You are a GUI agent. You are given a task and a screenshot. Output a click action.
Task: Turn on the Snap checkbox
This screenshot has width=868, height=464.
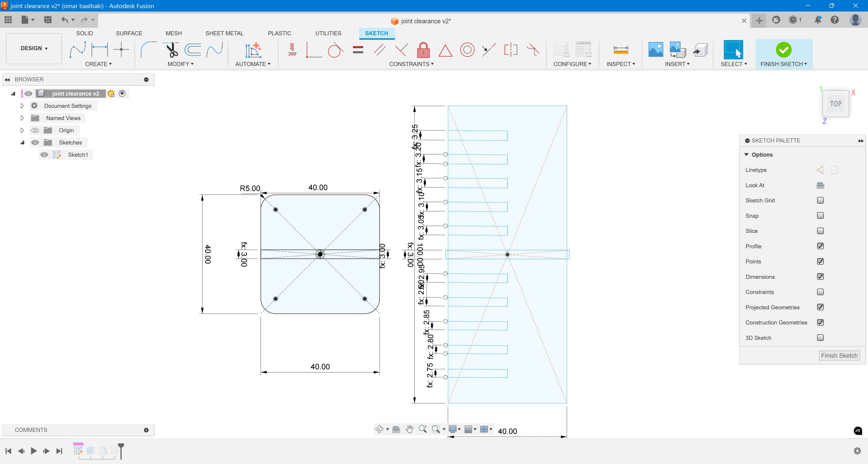click(820, 216)
